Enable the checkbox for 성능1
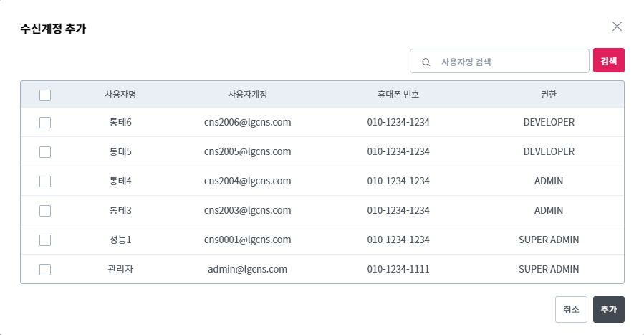The height and width of the screenshot is (335, 644). coord(45,240)
